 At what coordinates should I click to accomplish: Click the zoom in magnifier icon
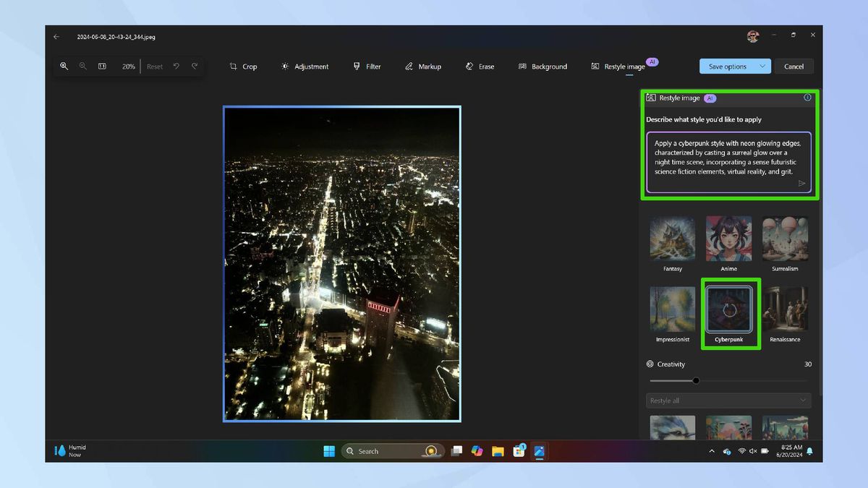[x=64, y=66]
